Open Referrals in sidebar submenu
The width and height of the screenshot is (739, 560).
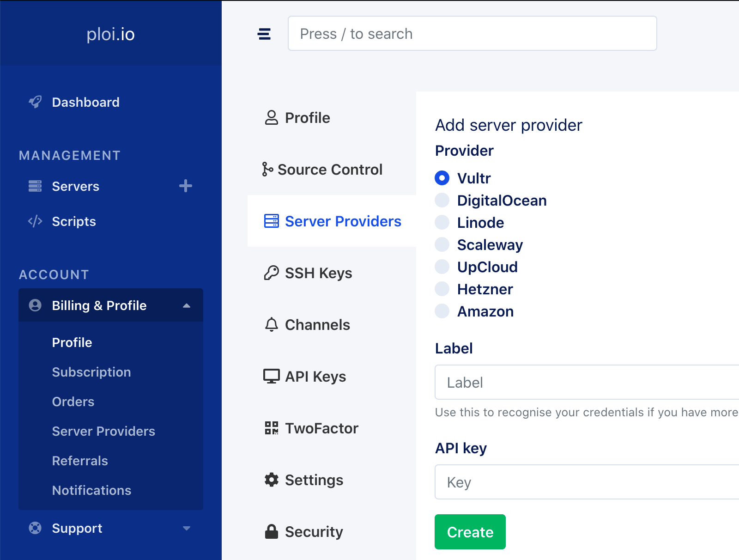pos(80,461)
